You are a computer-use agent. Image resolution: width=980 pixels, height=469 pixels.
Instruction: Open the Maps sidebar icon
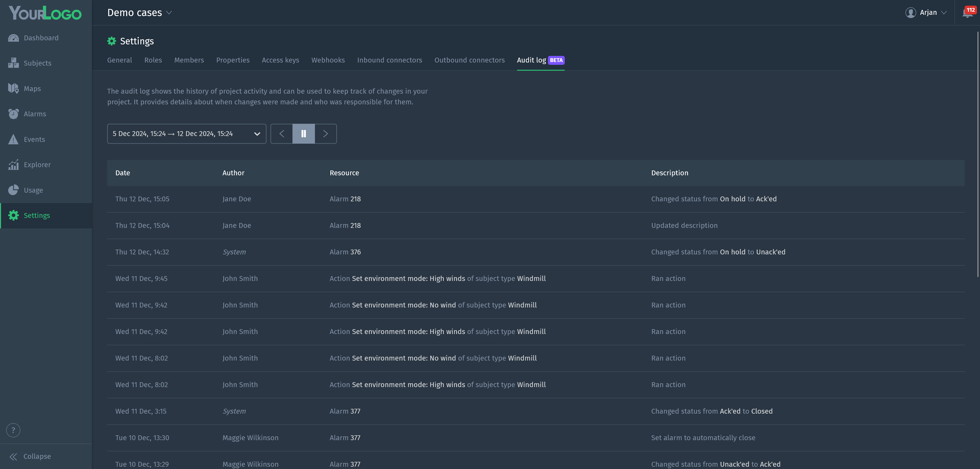13,89
